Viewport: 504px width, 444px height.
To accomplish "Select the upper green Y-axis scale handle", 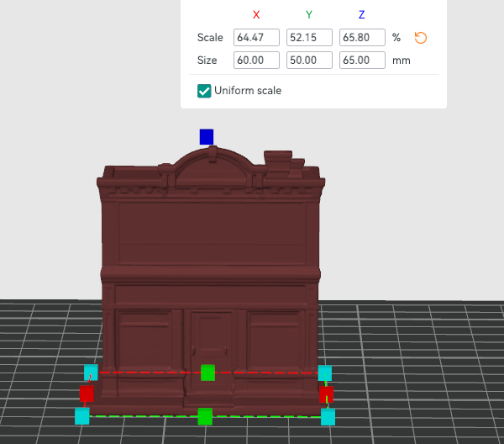I will pyautogui.click(x=207, y=373).
